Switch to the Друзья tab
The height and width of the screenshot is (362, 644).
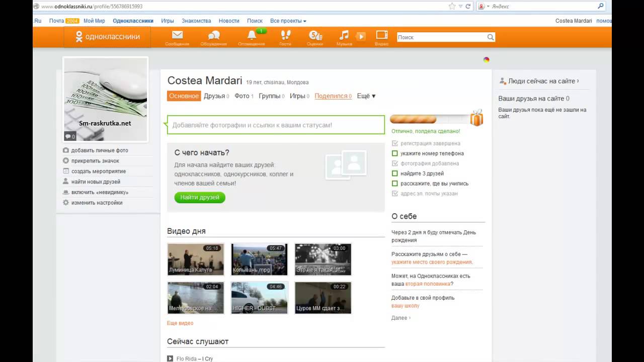(216, 96)
